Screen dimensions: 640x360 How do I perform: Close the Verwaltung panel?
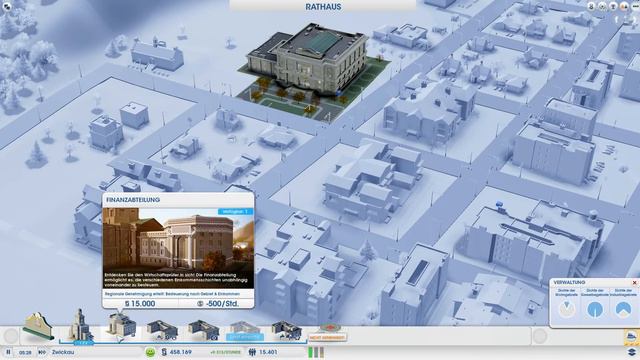tap(635, 282)
